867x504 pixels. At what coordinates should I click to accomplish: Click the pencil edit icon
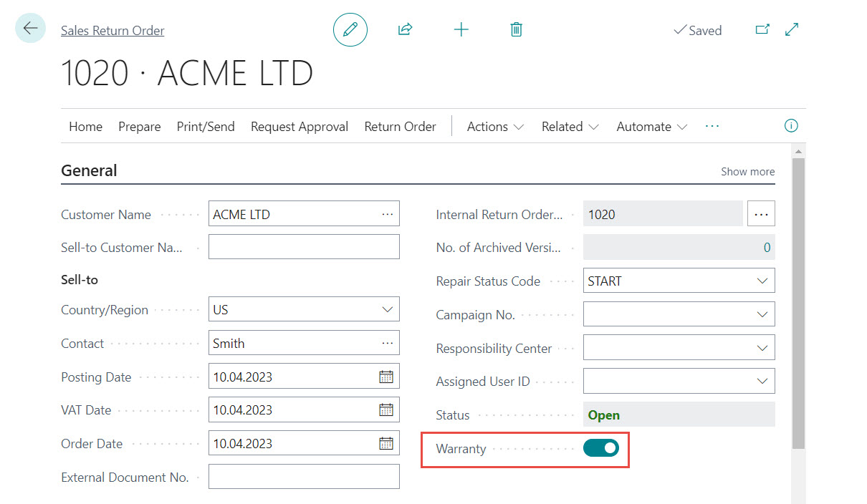point(350,29)
